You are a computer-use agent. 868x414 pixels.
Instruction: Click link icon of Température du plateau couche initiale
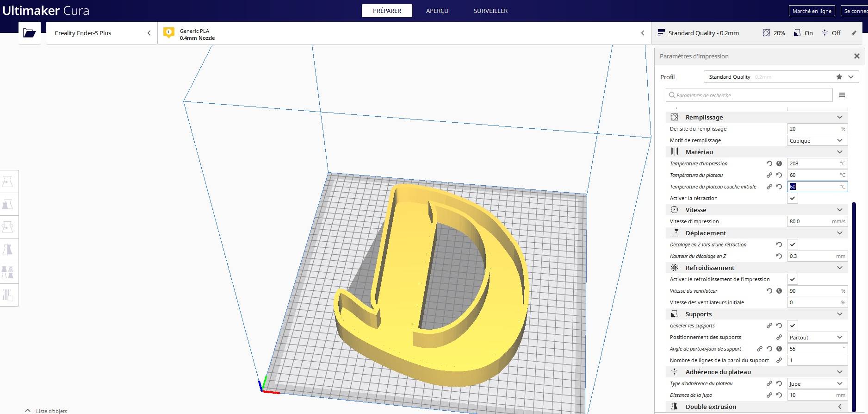click(x=769, y=187)
